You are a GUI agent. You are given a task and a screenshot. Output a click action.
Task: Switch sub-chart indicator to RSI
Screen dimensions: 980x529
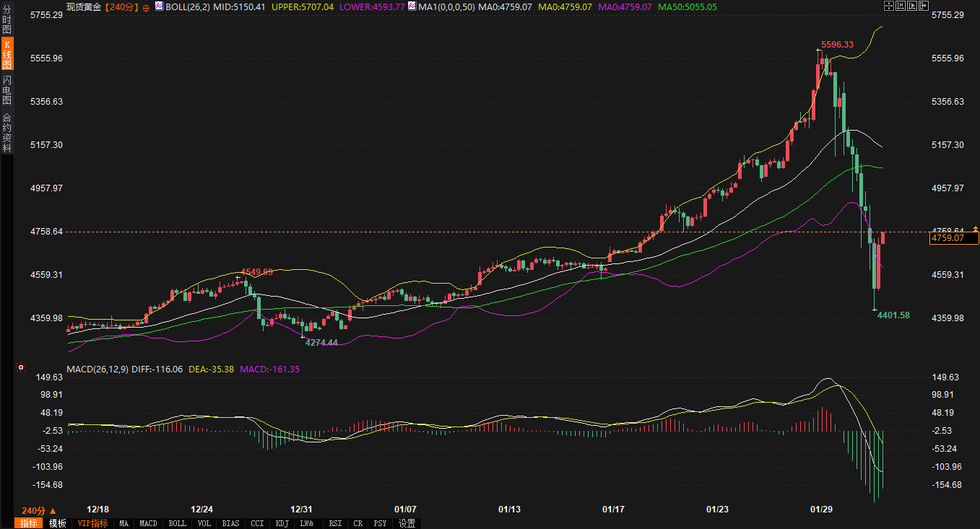pyautogui.click(x=335, y=523)
